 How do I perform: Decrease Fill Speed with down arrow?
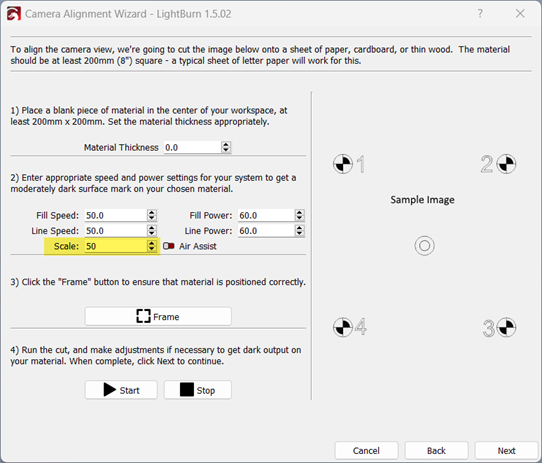tap(151, 219)
